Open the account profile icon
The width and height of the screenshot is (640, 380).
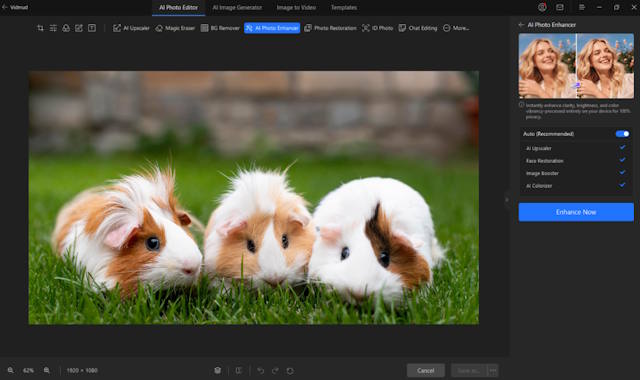(x=542, y=7)
